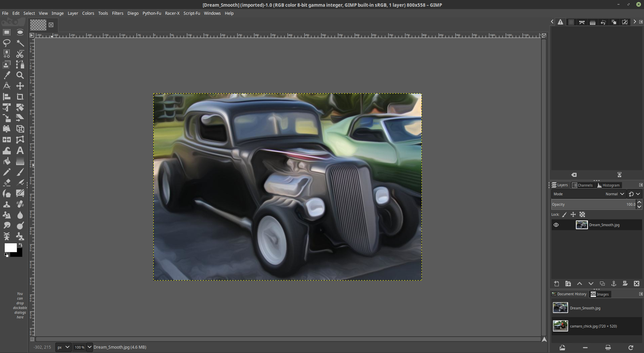Select the Gradient tool
The width and height of the screenshot is (644, 353).
click(20, 161)
